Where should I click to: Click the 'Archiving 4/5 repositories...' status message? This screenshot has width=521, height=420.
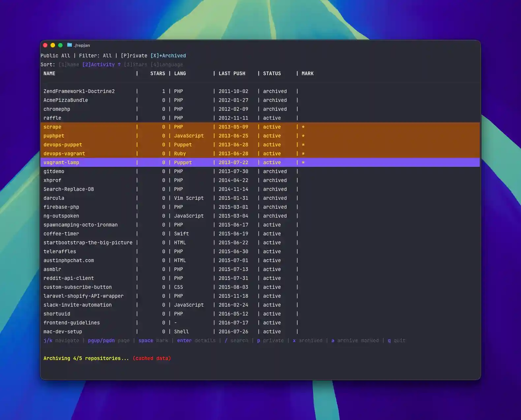pos(86,358)
